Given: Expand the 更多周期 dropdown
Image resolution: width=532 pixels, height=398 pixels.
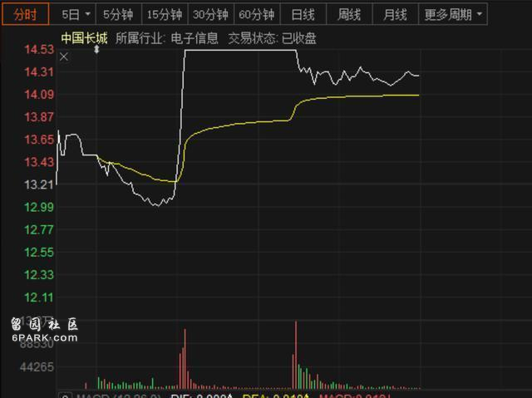Looking at the screenshot, I should tap(453, 14).
